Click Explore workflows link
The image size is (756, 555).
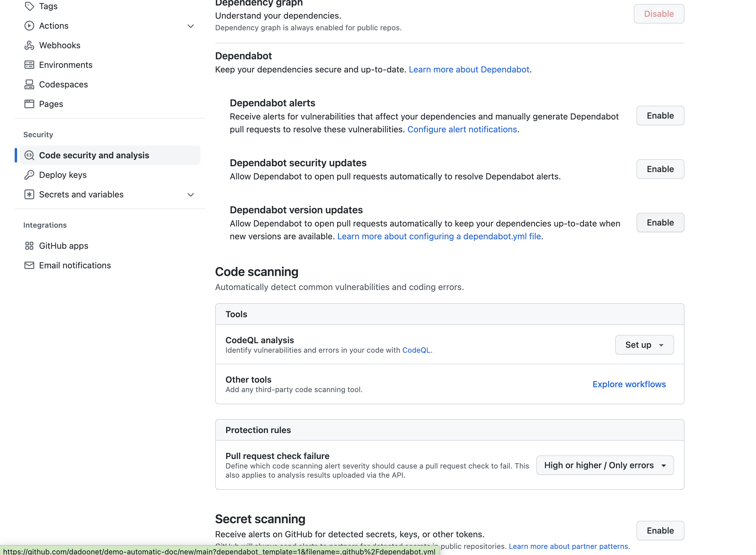coord(629,384)
